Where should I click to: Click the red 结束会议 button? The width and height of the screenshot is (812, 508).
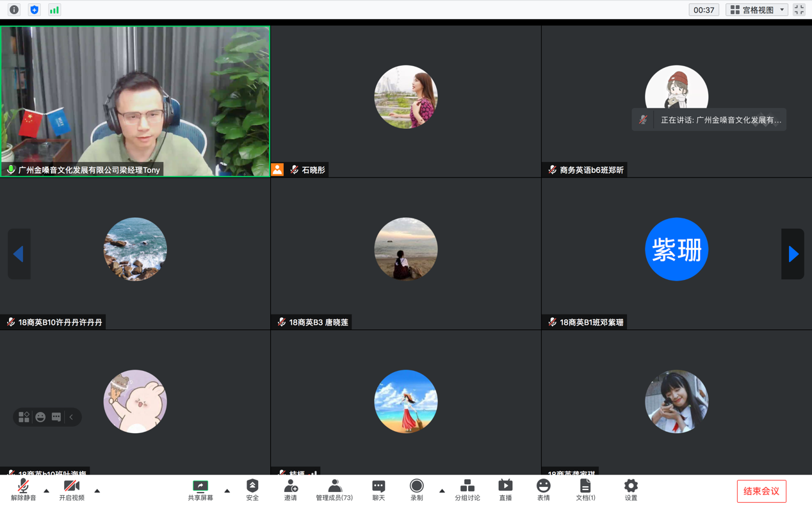[761, 491]
